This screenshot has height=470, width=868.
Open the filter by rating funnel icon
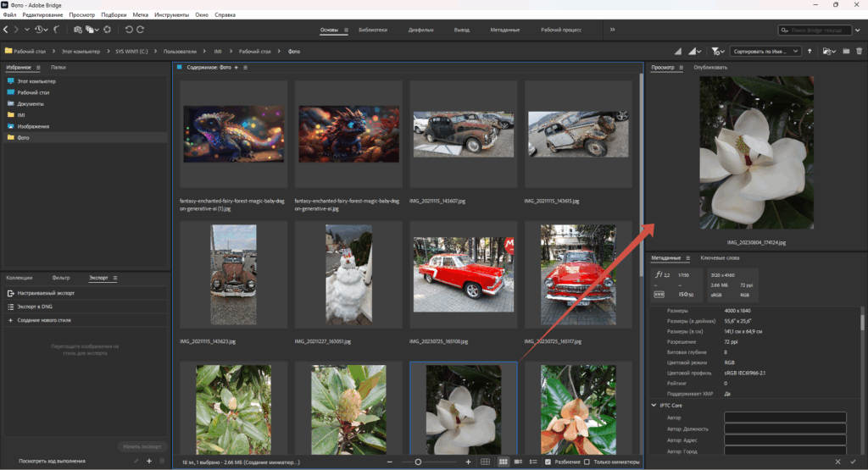click(717, 52)
